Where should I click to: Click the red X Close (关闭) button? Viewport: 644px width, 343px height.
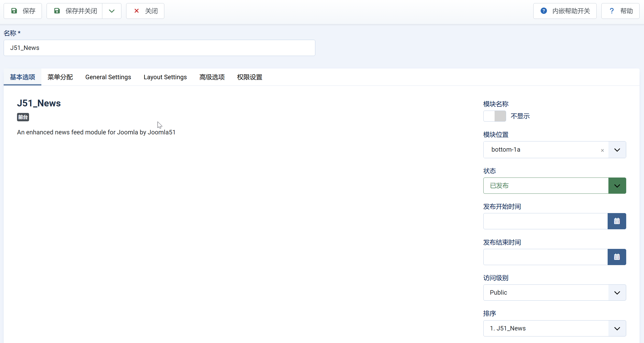point(145,11)
